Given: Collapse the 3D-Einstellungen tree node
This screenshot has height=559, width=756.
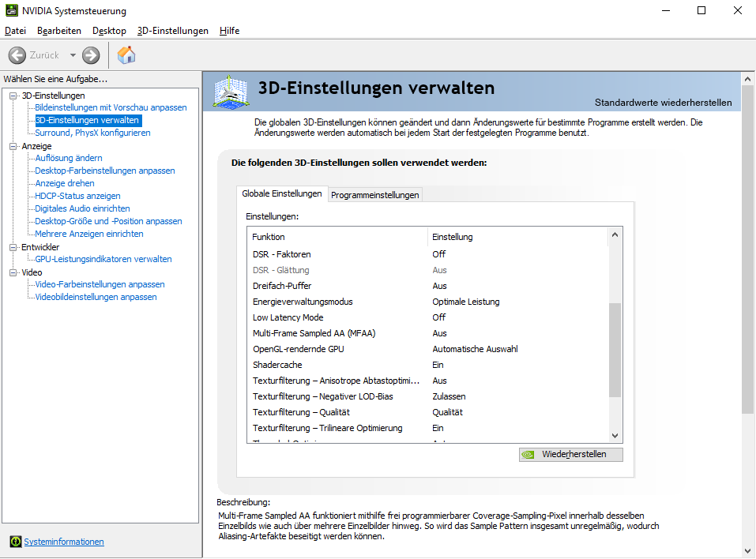Looking at the screenshot, I should click(13, 96).
